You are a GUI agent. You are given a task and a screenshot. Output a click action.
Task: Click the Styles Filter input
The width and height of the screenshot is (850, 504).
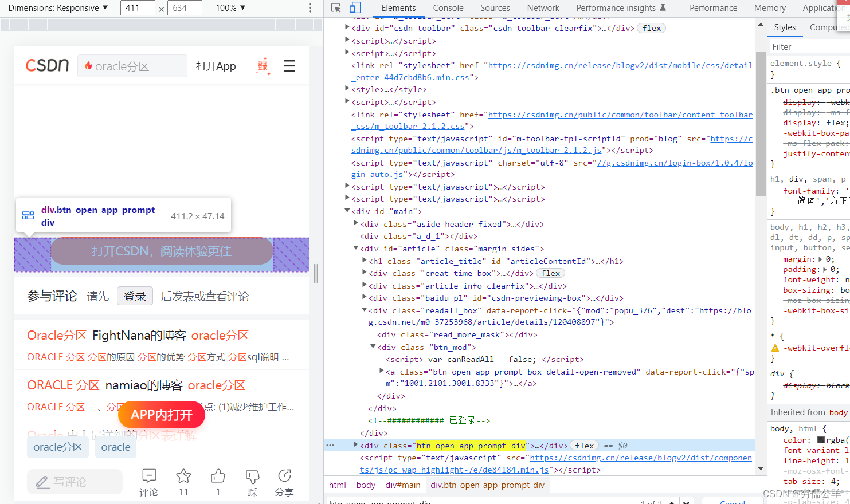(808, 47)
